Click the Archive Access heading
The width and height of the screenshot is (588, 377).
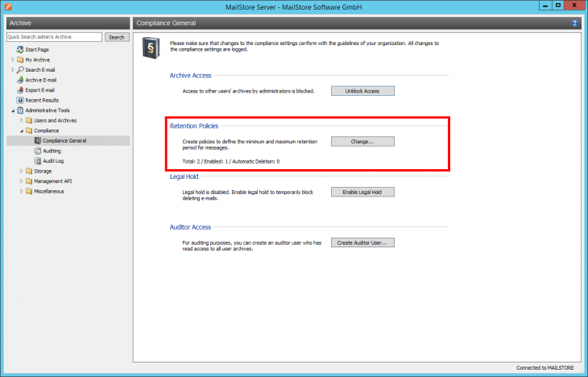[x=191, y=76]
